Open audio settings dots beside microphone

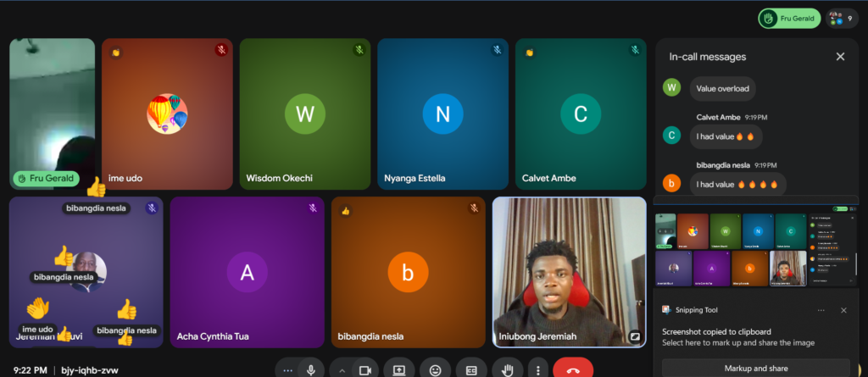[x=288, y=370]
